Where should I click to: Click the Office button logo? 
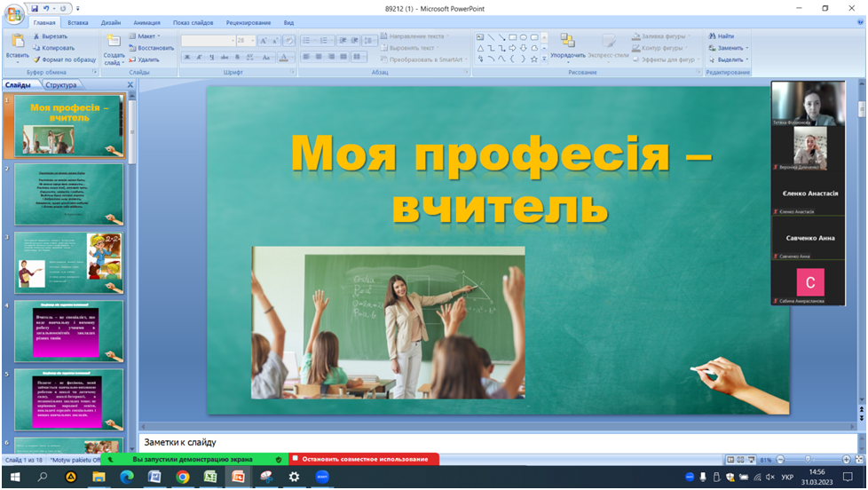[x=15, y=12]
